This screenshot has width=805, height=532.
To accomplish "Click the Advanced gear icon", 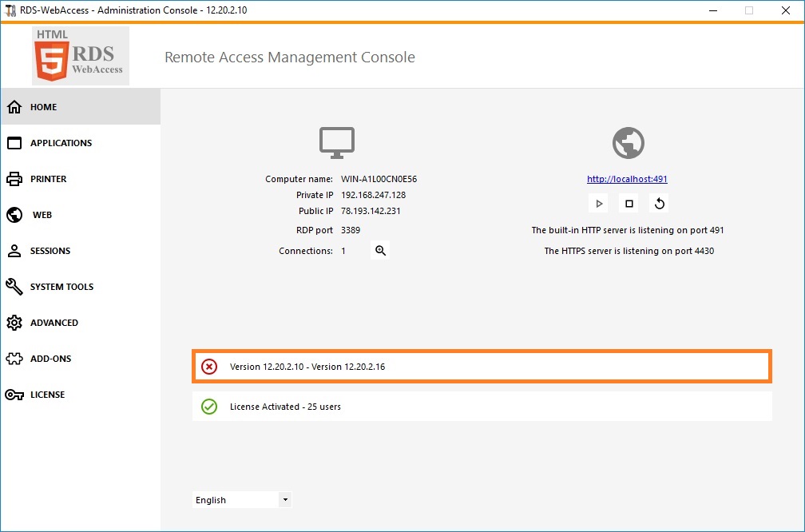I will [x=14, y=323].
